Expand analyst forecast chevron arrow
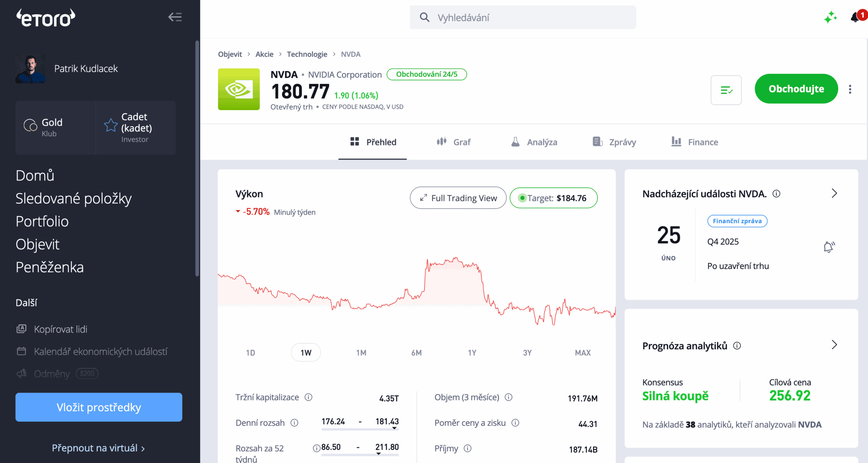The width and height of the screenshot is (868, 463). pyautogui.click(x=834, y=345)
